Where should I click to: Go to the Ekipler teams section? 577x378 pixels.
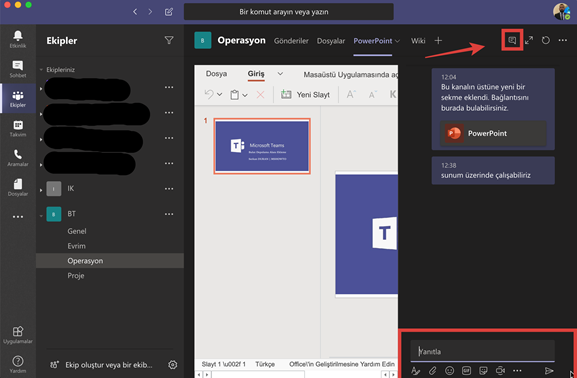tap(18, 99)
